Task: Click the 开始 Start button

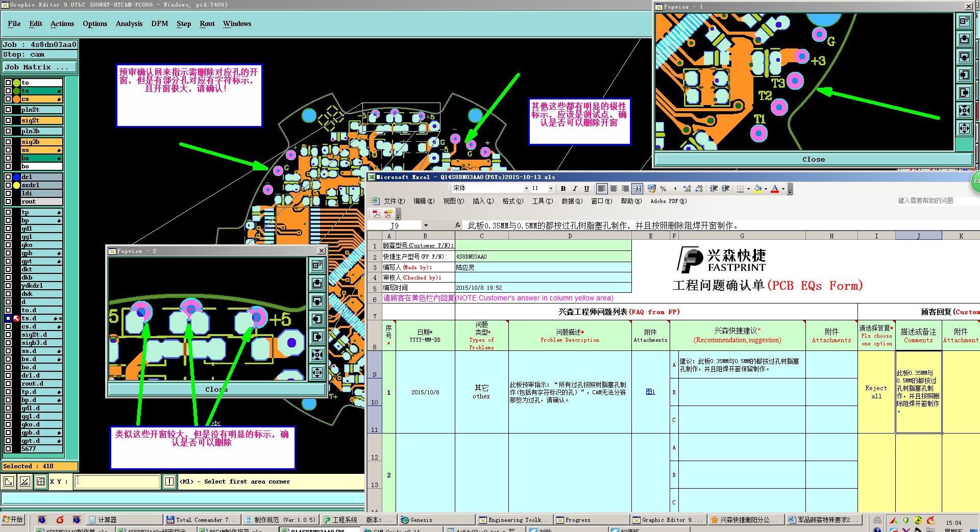Action: 13,519
